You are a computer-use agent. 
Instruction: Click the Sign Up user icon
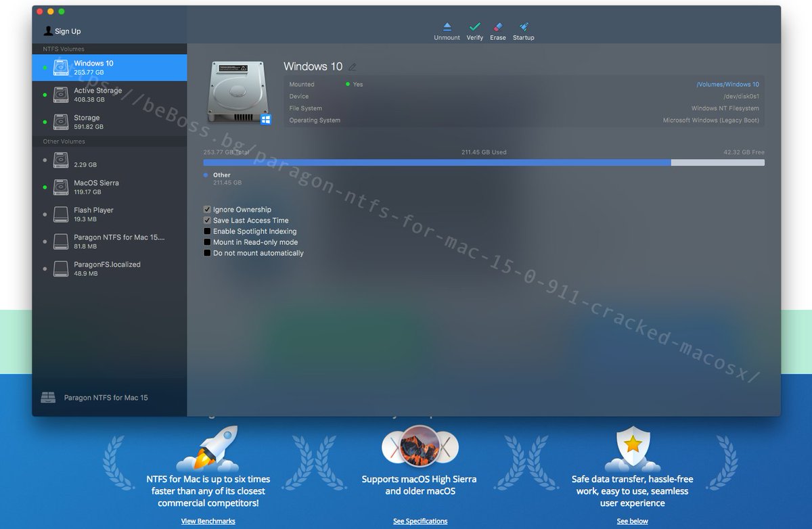click(48, 31)
